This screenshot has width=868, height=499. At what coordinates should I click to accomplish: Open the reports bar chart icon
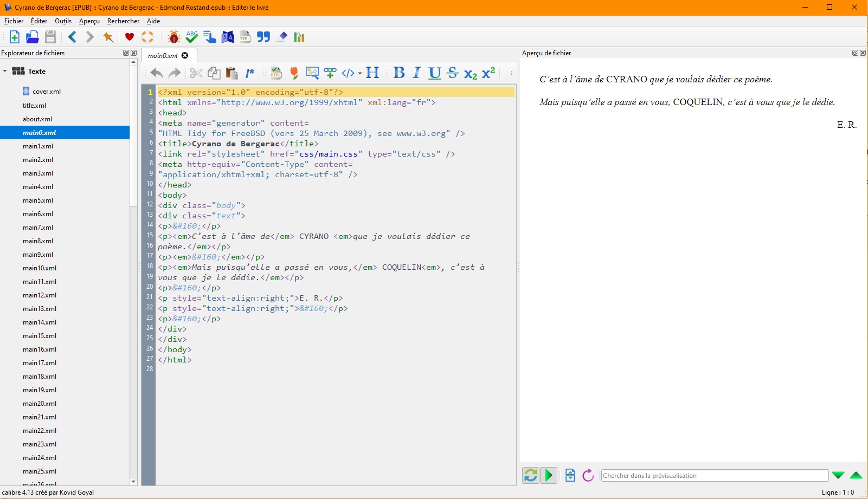click(299, 37)
